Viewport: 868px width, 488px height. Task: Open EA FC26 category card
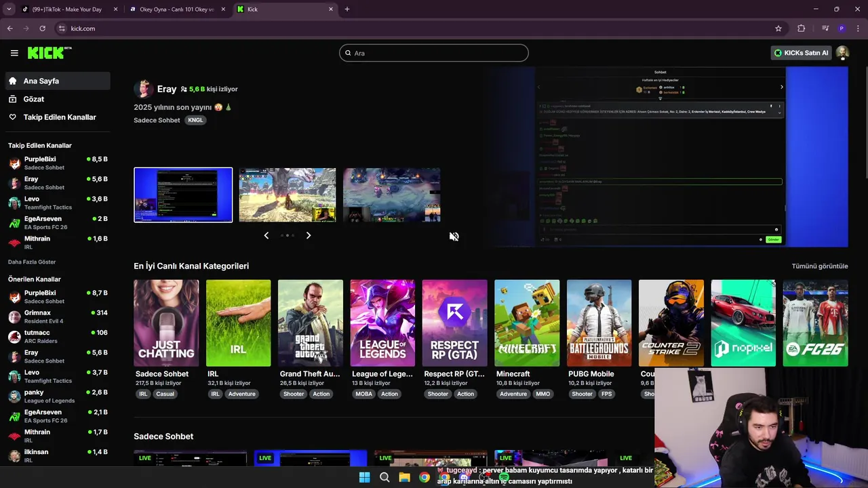click(815, 323)
